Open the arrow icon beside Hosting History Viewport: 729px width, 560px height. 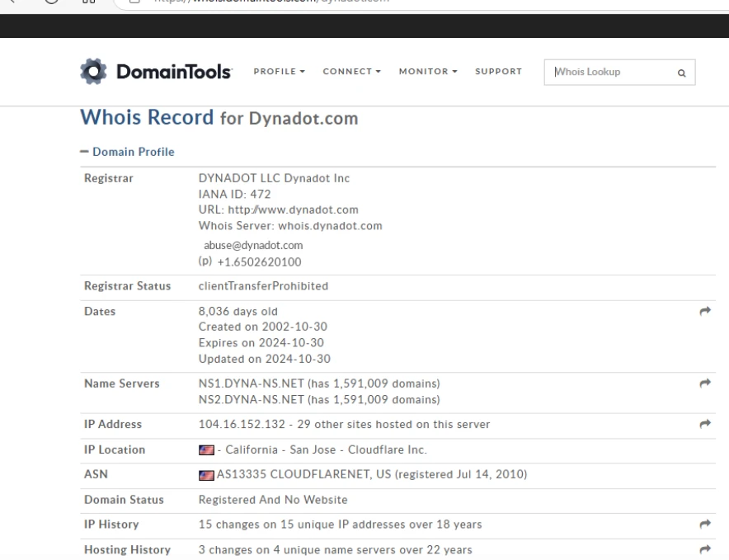coord(704,549)
